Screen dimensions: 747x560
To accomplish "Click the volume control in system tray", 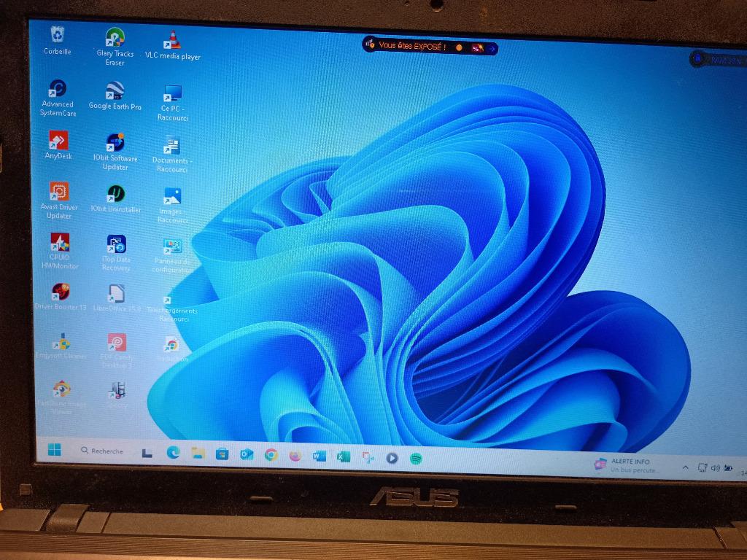I will (715, 468).
